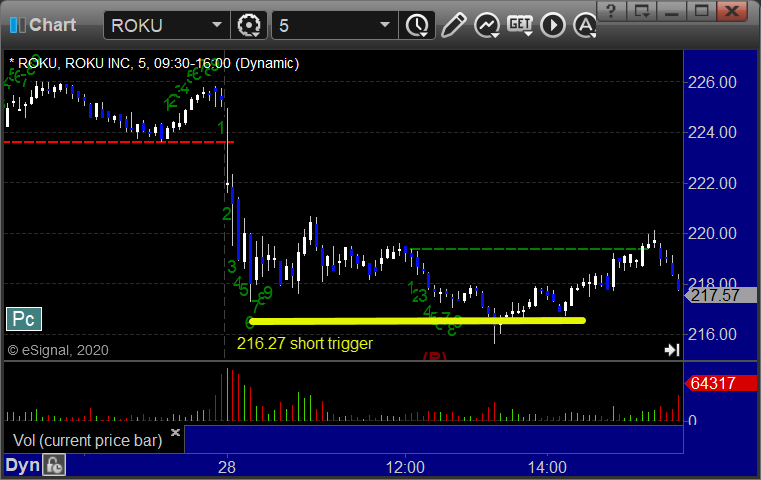The height and width of the screenshot is (480, 761).
Task: Click the Vol (current price bar) label
Action: [x=87, y=440]
